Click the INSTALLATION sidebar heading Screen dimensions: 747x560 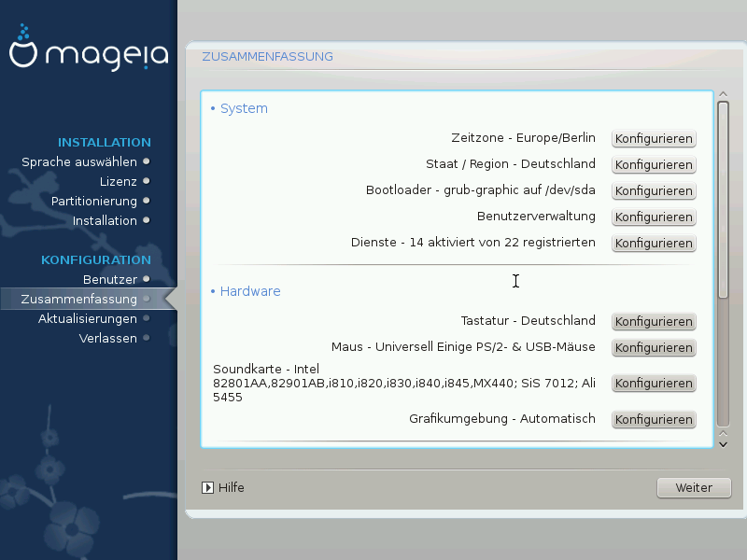point(105,143)
